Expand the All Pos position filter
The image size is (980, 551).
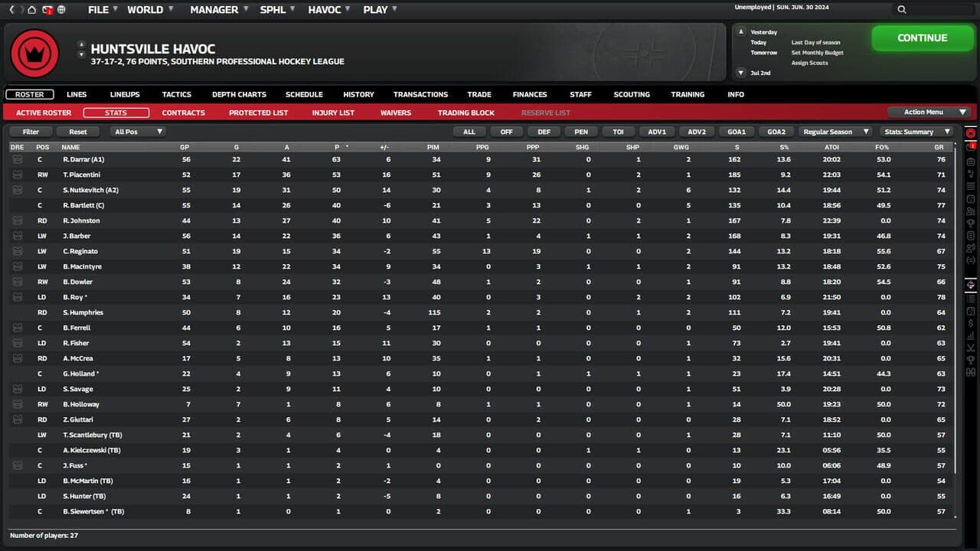[138, 132]
